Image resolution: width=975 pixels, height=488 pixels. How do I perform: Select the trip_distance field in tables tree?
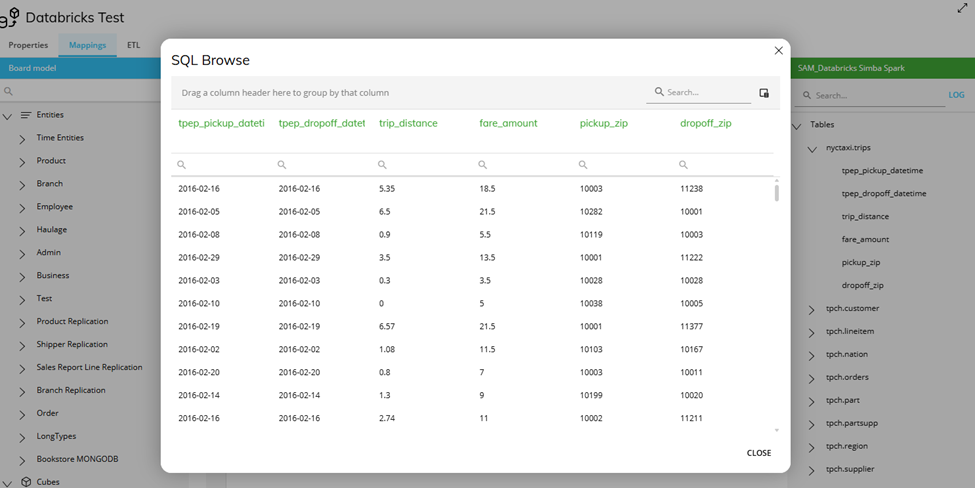pyautogui.click(x=865, y=216)
